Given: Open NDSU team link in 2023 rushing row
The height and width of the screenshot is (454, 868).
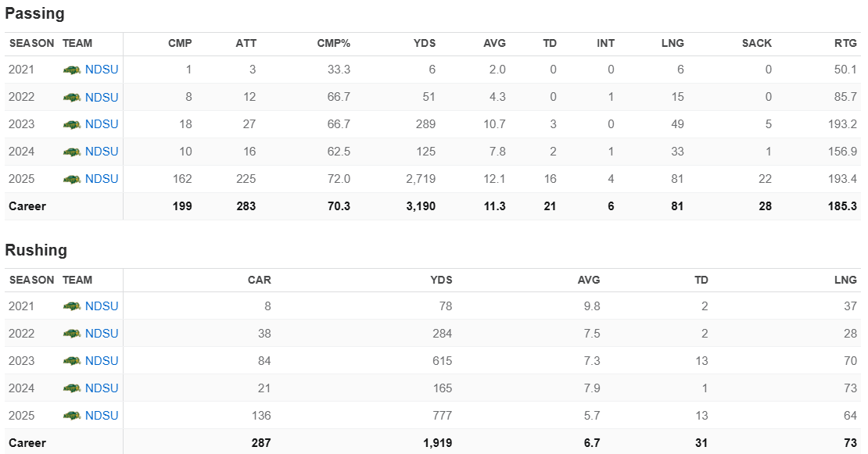Looking at the screenshot, I should (x=102, y=361).
